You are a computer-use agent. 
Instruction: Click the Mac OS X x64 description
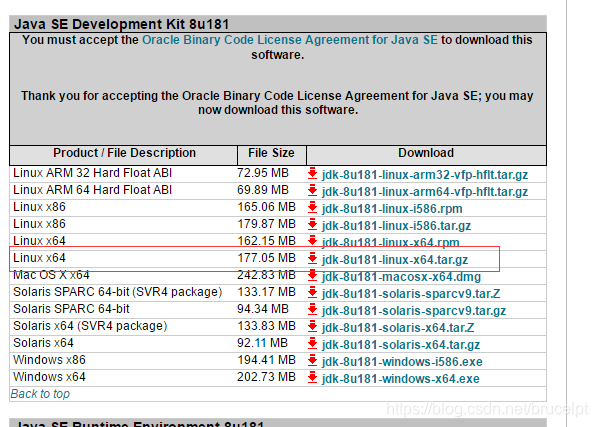pos(51,275)
